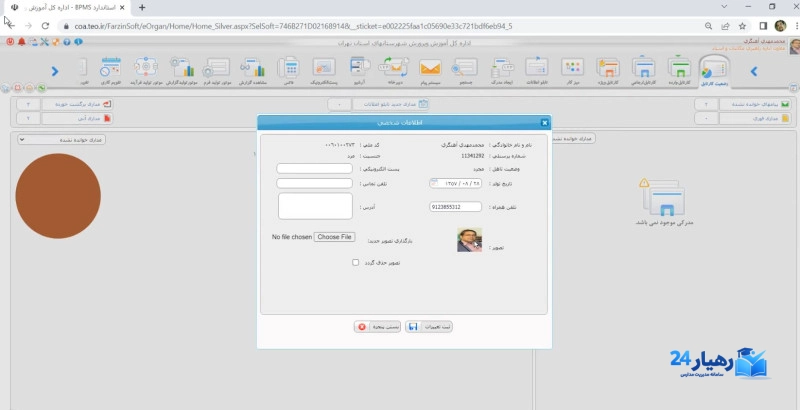Click the red notification bell icon
This screenshot has width=800, height=410.
click(21, 42)
